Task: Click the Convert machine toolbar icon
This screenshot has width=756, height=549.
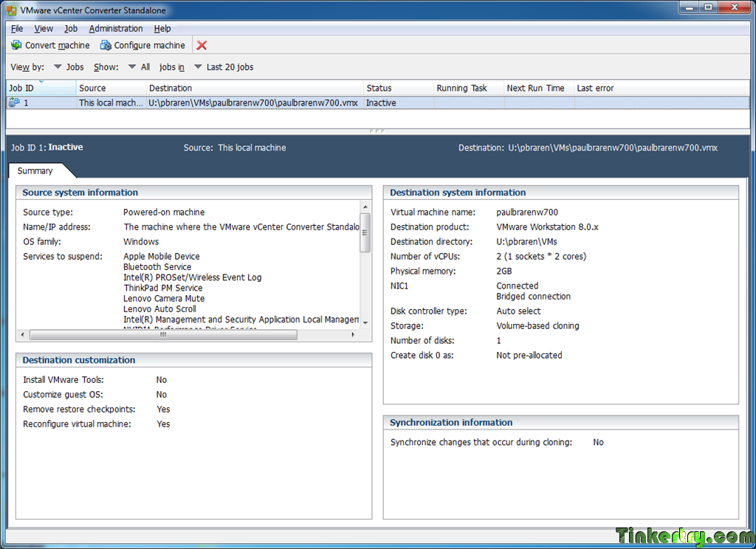Action: click(x=16, y=45)
